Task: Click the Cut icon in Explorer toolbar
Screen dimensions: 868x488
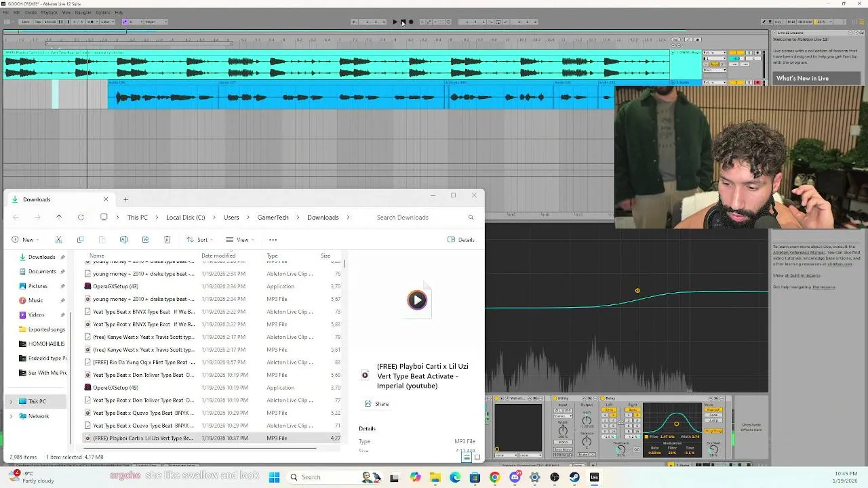Action: [x=58, y=239]
